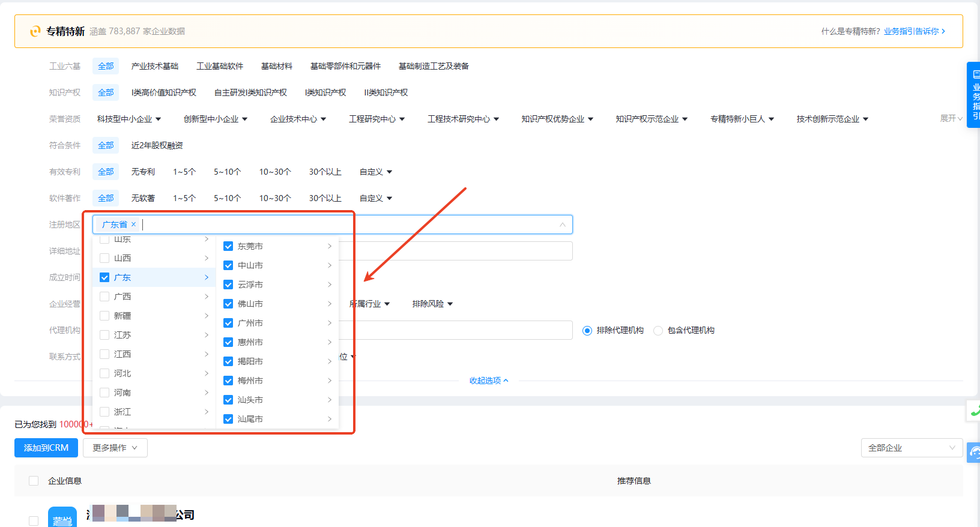Click the 专精特新 logo icon
The width and height of the screenshot is (980, 527).
[x=35, y=31]
